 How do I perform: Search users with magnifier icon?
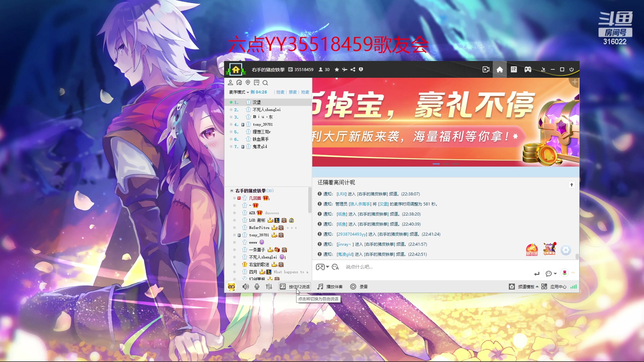[265, 82]
